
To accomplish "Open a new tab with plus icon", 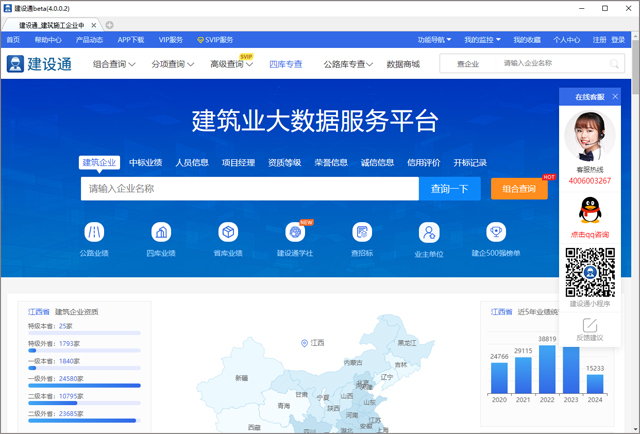I will pyautogui.click(x=109, y=25).
